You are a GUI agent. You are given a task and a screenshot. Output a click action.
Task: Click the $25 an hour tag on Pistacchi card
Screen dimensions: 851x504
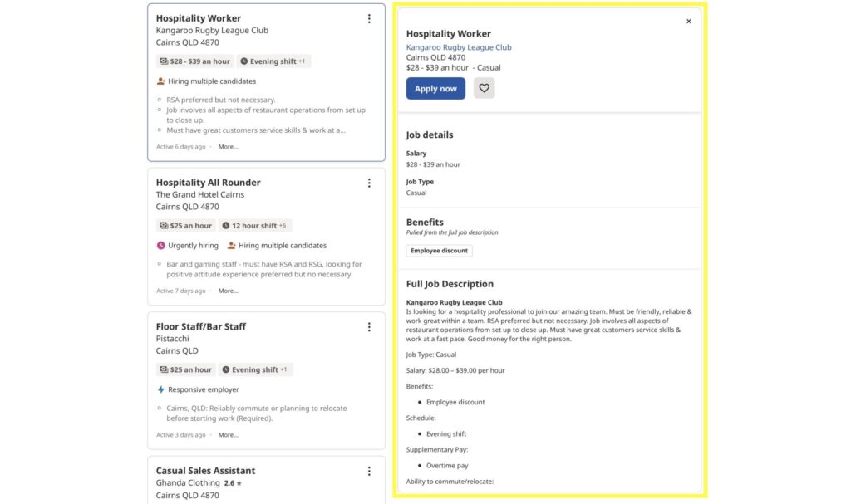pos(185,369)
